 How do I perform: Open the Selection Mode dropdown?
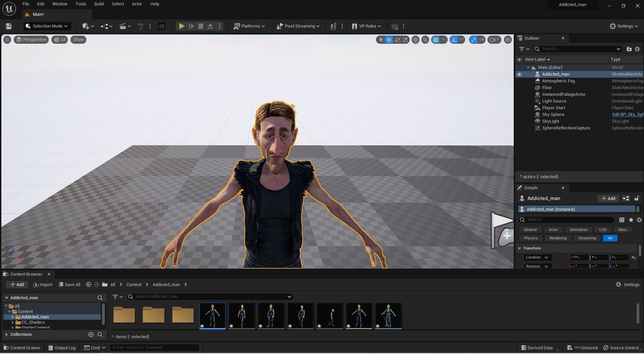click(x=47, y=26)
